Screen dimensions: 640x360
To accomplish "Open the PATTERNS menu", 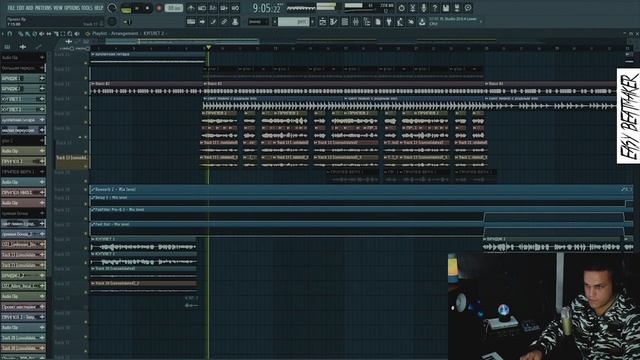I will coord(43,8).
